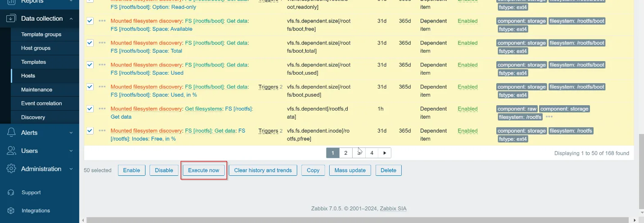Click the Mass update button
This screenshot has width=644, height=223.
click(350, 170)
